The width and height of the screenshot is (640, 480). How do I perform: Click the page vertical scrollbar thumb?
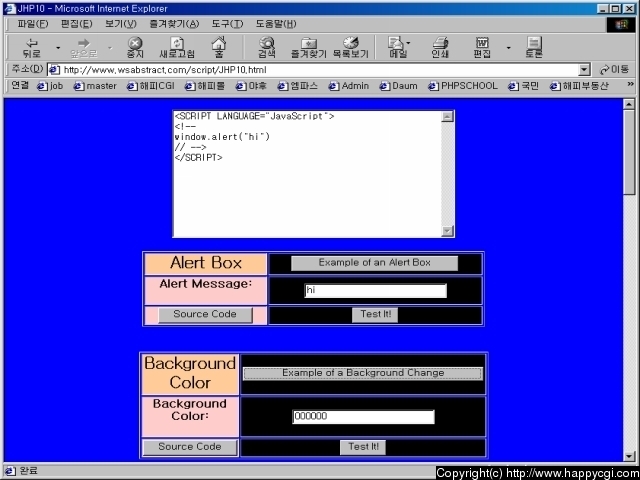tap(629, 152)
